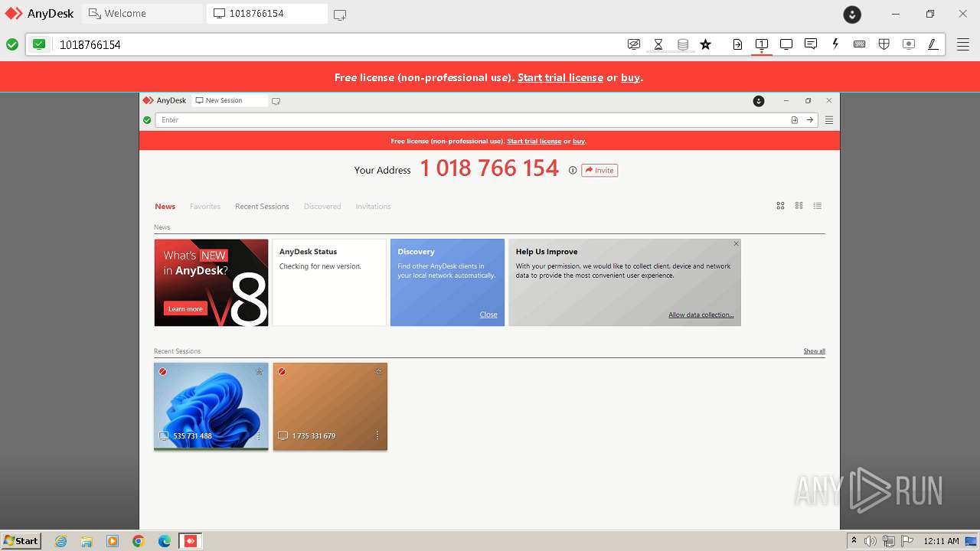The height and width of the screenshot is (551, 980).
Task: Select monitor 1 display icon
Action: (x=762, y=44)
